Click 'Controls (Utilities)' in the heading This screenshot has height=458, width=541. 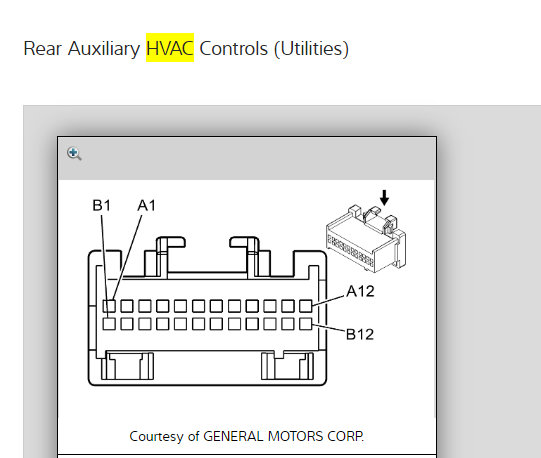click(x=274, y=49)
